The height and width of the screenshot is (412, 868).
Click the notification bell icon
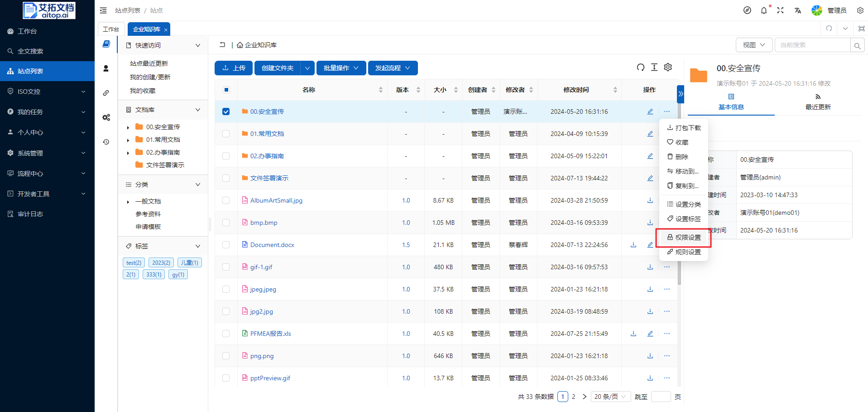[764, 10]
